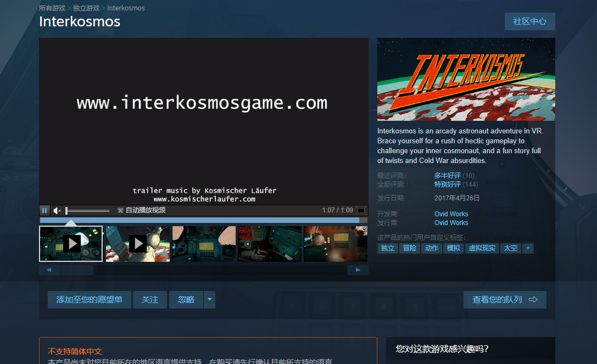Open the fourth control panel screenshot thumbnail
Image resolution: width=597 pixels, height=364 pixels.
tap(270, 244)
